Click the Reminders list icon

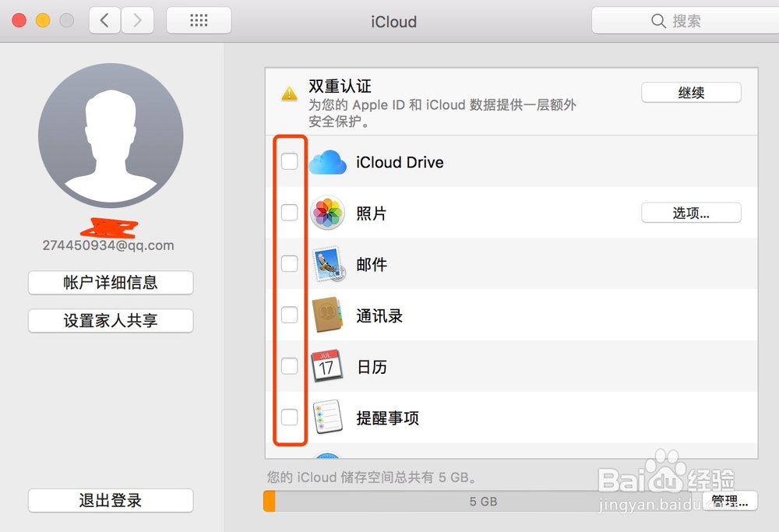tap(328, 417)
